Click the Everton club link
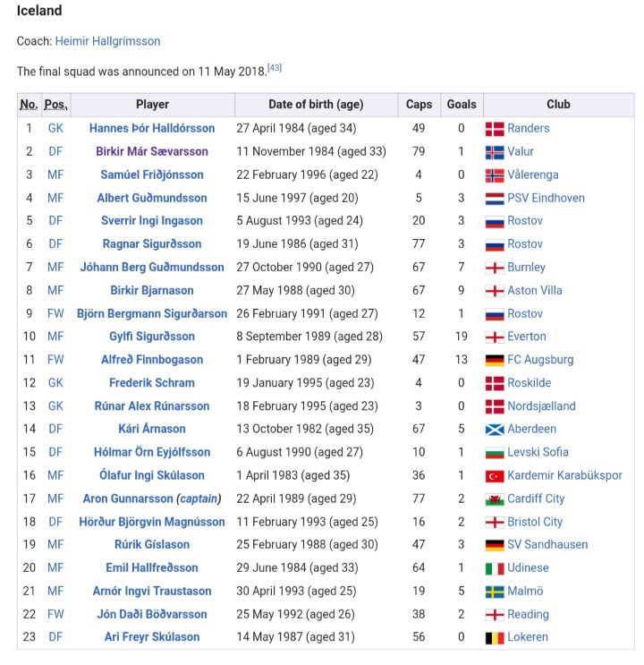The height and width of the screenshot is (665, 644). coord(527,337)
